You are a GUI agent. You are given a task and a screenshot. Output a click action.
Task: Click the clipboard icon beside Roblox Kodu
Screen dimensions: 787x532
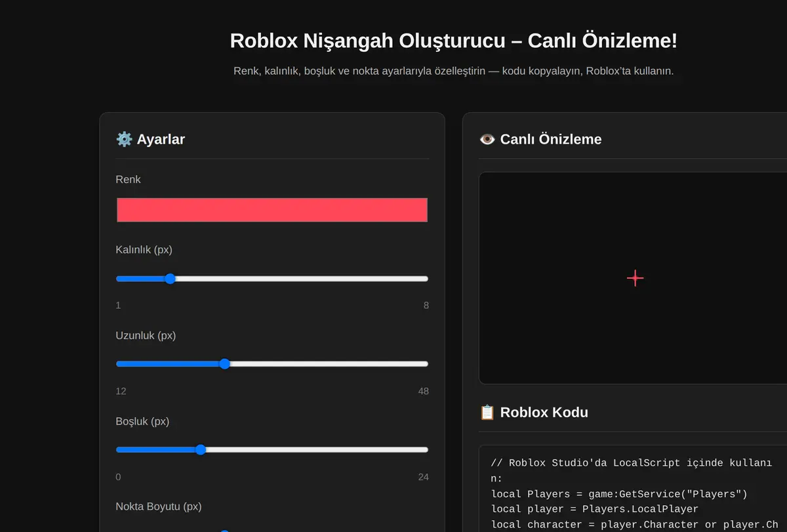[x=487, y=413]
